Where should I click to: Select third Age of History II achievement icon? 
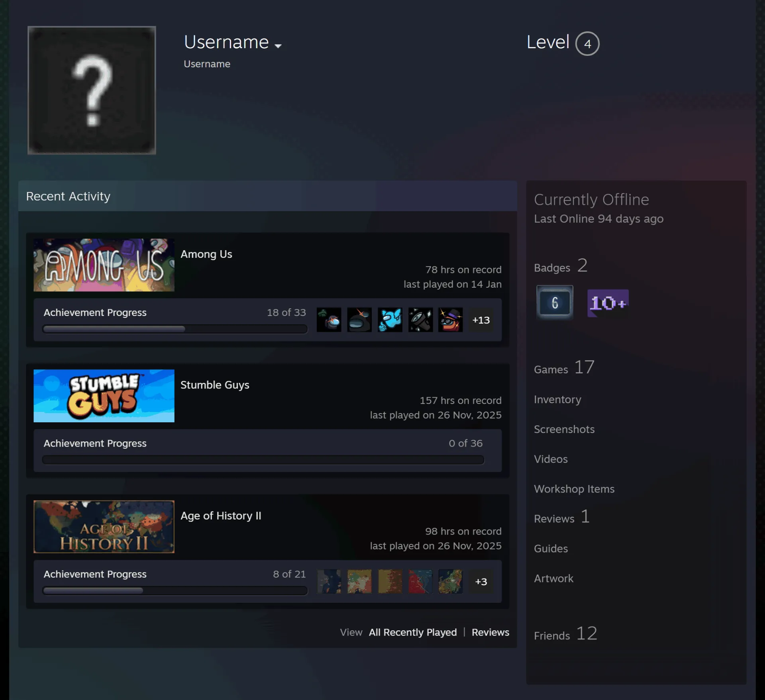click(390, 581)
